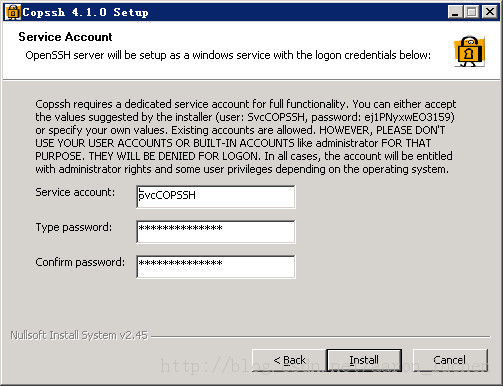503x386 pixels.
Task: Click the Copssh padlock icon in title bar
Action: tap(13, 12)
